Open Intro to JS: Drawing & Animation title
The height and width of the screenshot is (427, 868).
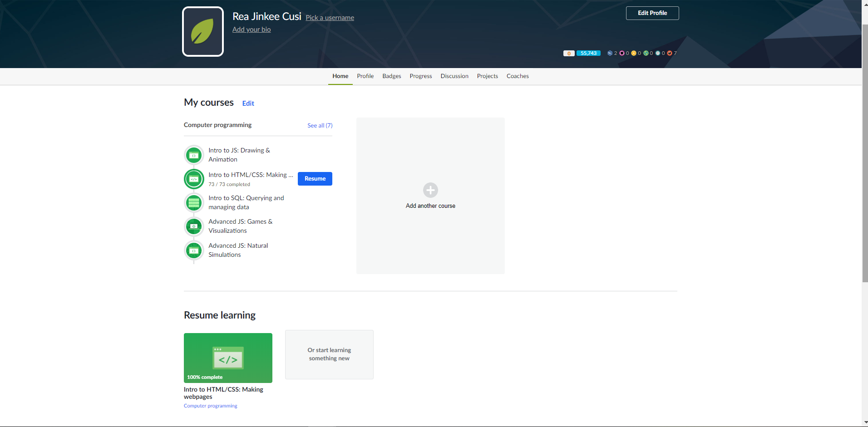239,155
